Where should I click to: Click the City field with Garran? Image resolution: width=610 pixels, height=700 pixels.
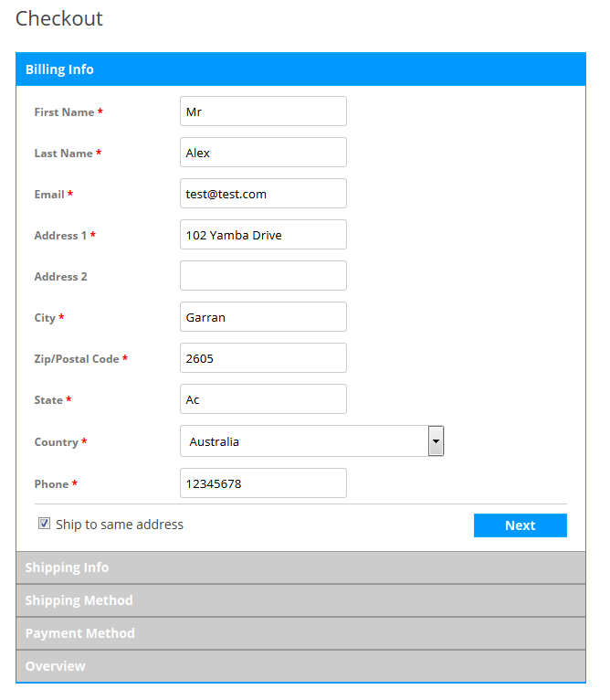[x=263, y=316]
